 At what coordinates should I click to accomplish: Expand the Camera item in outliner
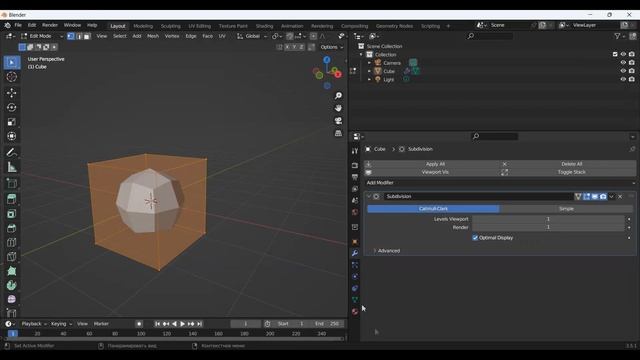coord(369,63)
